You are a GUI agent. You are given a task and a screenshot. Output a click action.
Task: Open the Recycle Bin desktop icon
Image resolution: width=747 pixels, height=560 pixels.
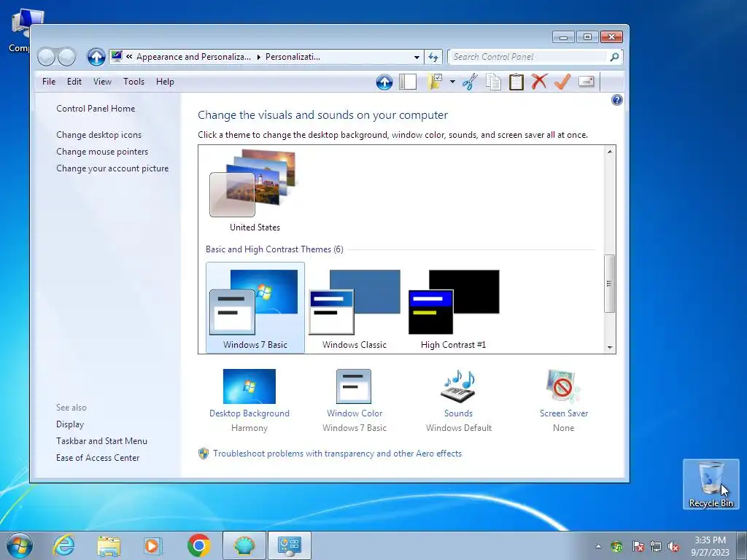click(711, 484)
